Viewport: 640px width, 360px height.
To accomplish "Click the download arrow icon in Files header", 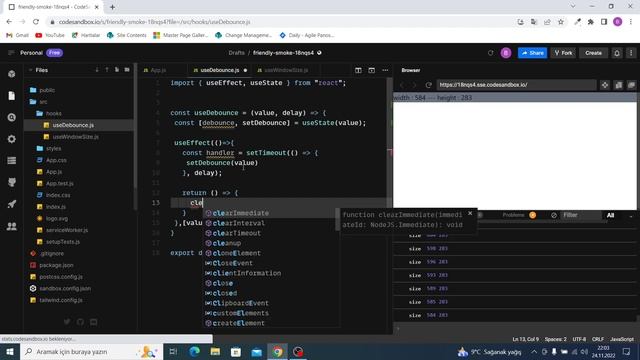I will [x=97, y=70].
